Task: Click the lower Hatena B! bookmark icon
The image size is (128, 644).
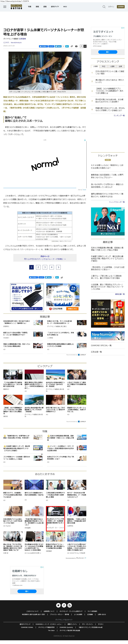Action: (57, 277)
